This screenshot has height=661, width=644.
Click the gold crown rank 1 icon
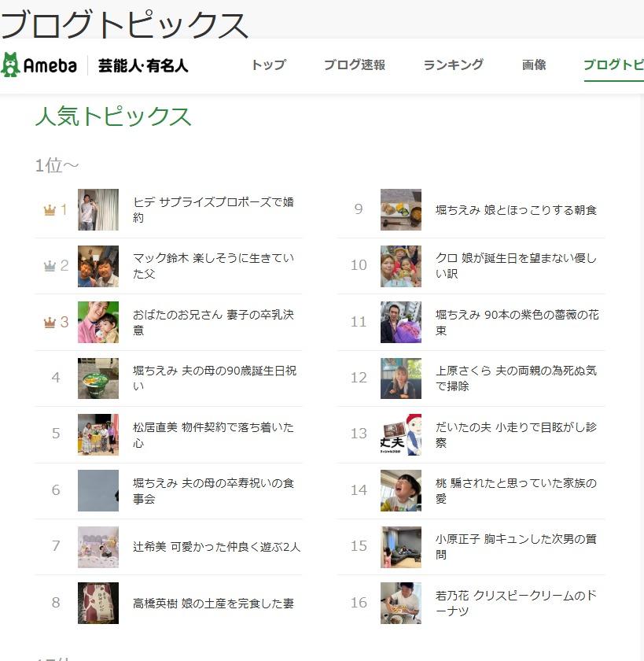click(x=50, y=210)
